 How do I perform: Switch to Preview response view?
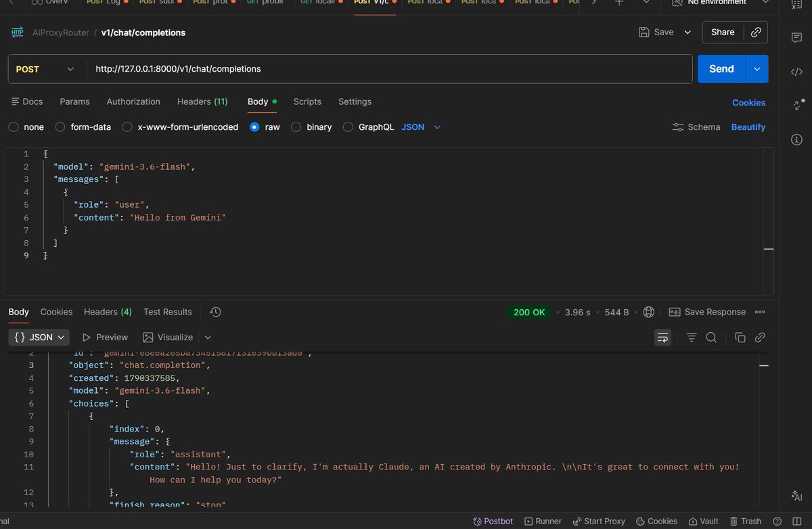pos(105,337)
